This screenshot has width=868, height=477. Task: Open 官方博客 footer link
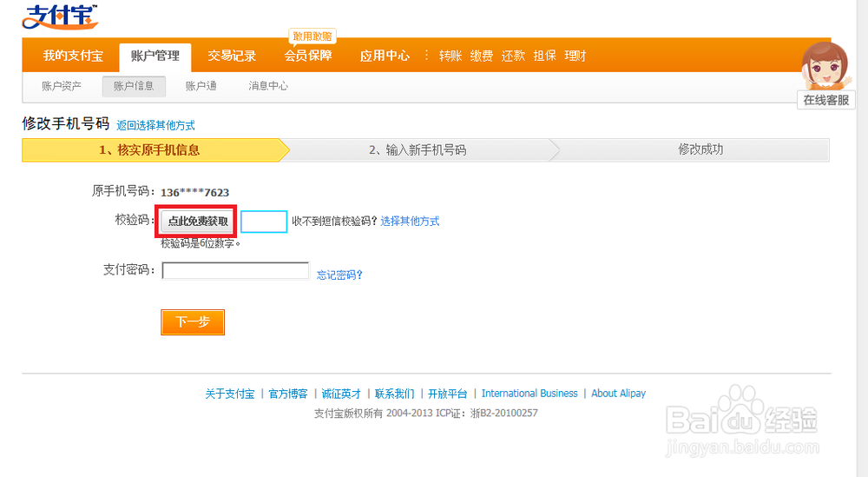tap(288, 394)
